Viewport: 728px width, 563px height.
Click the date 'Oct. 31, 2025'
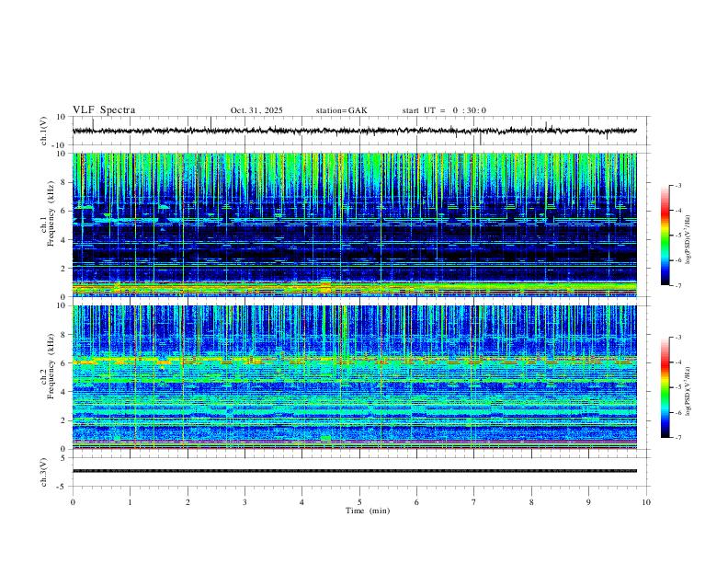(x=256, y=110)
